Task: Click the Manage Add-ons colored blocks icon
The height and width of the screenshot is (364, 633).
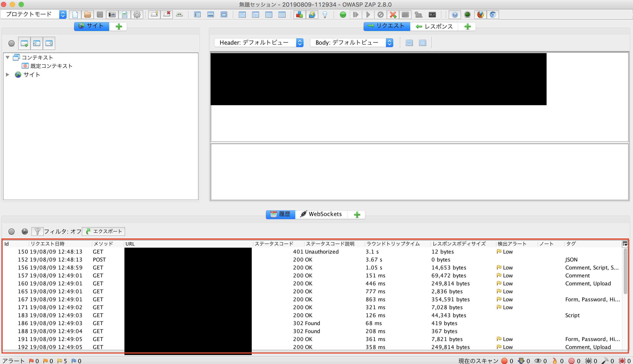Action: click(299, 15)
